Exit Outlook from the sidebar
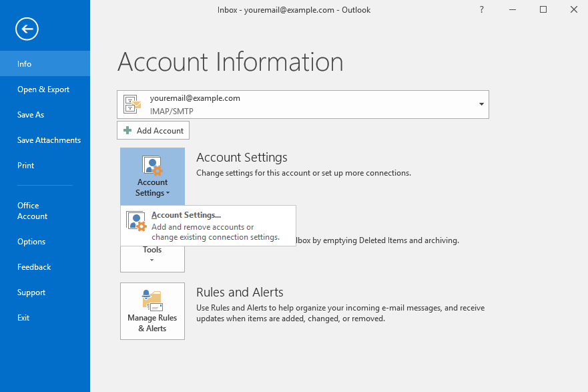The width and height of the screenshot is (588, 392). [45, 318]
